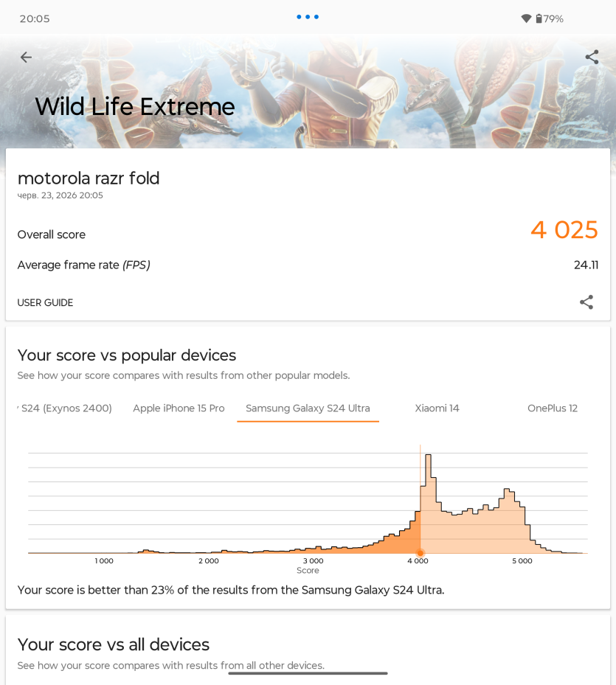Viewport: 616px width, 685px height.
Task: Tap the 20:05 clock in status bar
Action: click(x=35, y=18)
